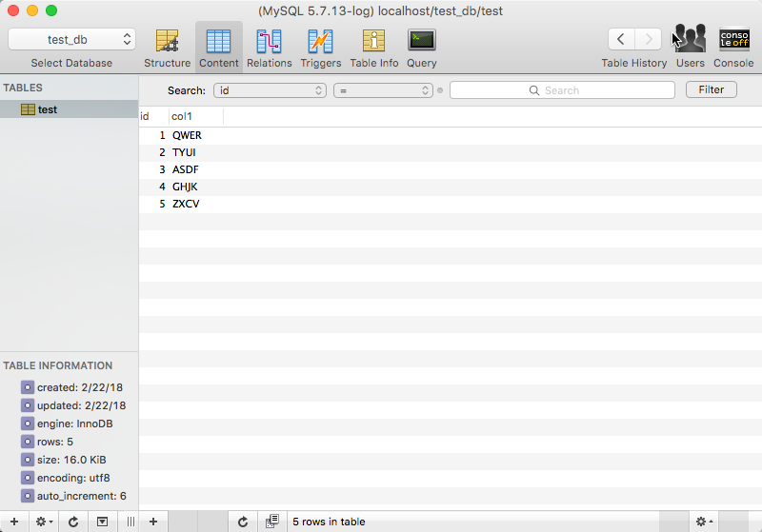Click the 'Search:' label
Image resolution: width=762 pixels, height=532 pixels.
pos(187,90)
